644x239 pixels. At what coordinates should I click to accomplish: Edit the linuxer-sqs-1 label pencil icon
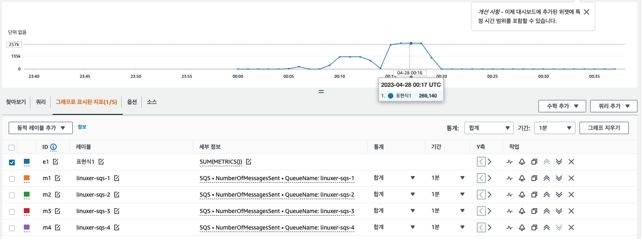(x=117, y=178)
